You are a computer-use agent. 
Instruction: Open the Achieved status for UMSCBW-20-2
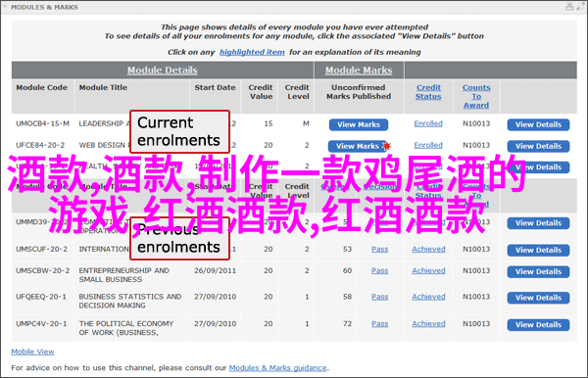[428, 270]
